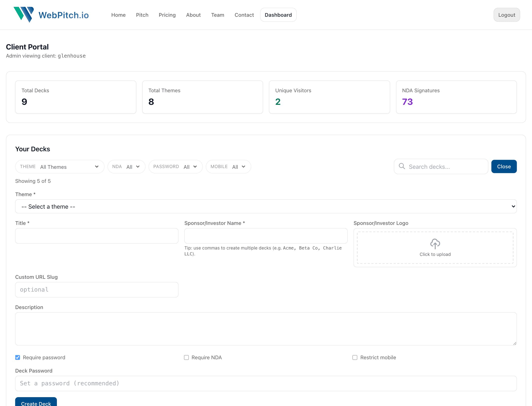Open the All Themes dropdown
532x406 pixels.
(59, 166)
